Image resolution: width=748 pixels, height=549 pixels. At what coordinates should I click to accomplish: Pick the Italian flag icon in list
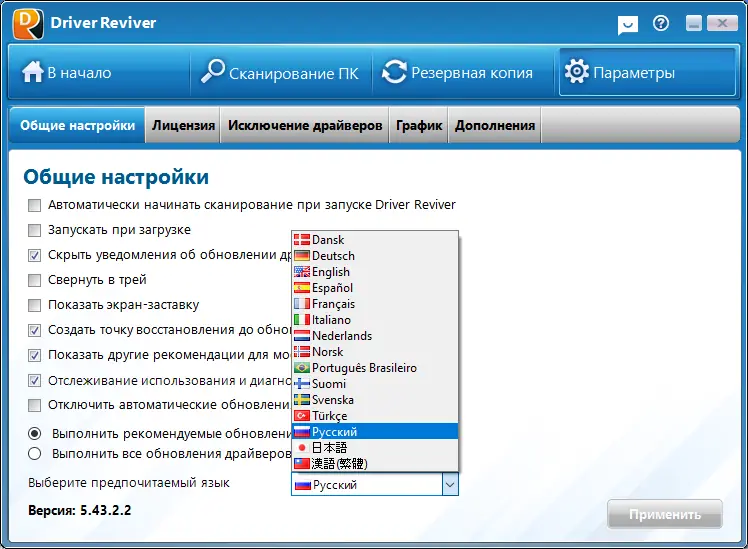[x=301, y=320]
